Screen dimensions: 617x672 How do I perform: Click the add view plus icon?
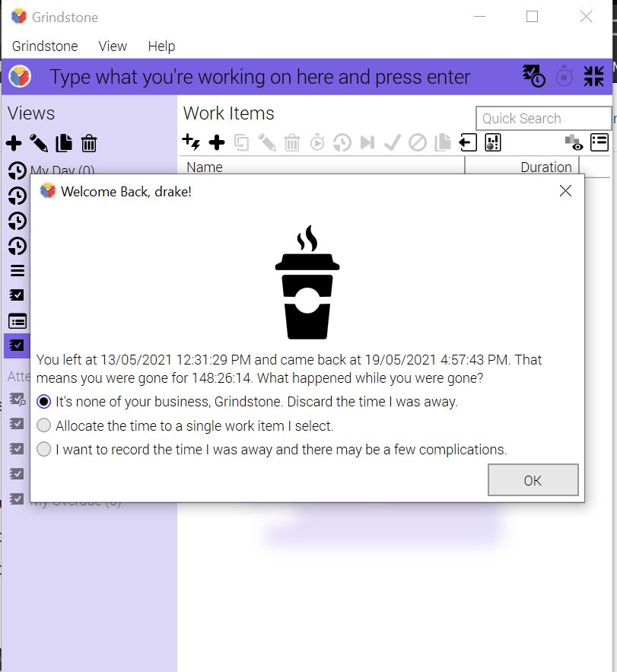(14, 143)
